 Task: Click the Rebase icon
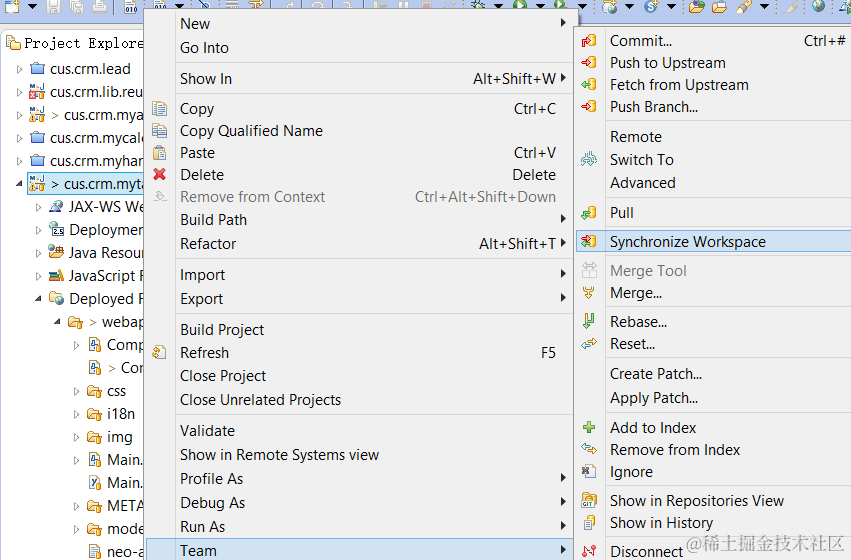point(589,321)
